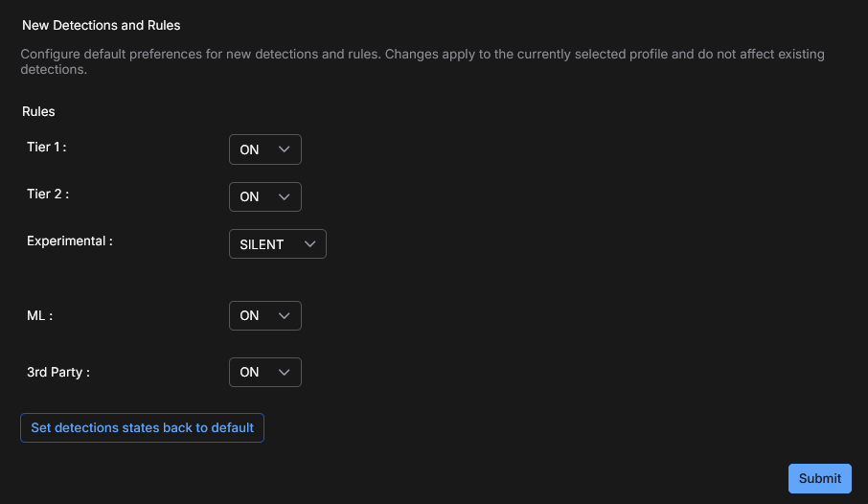Image resolution: width=868 pixels, height=504 pixels.
Task: Click the configure default preferences description text
Action: (x=422, y=61)
